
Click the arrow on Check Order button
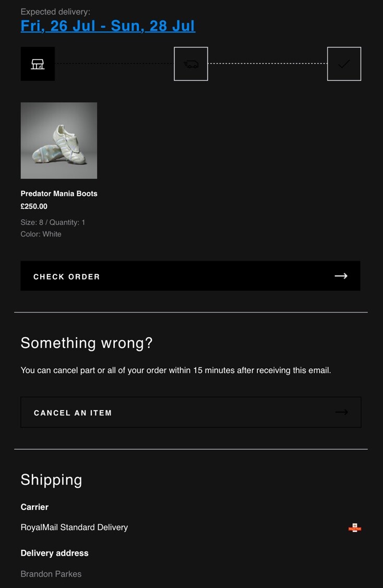pyautogui.click(x=341, y=276)
